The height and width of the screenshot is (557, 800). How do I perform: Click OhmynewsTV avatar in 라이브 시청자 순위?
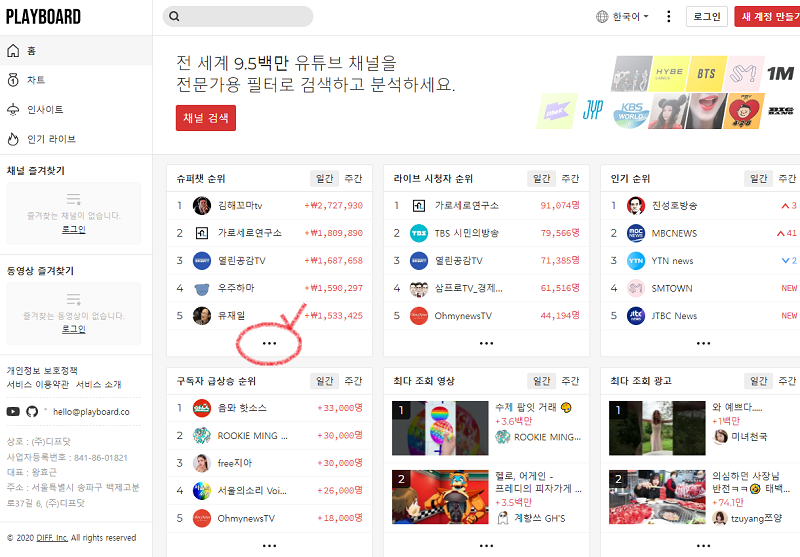pyautogui.click(x=419, y=316)
